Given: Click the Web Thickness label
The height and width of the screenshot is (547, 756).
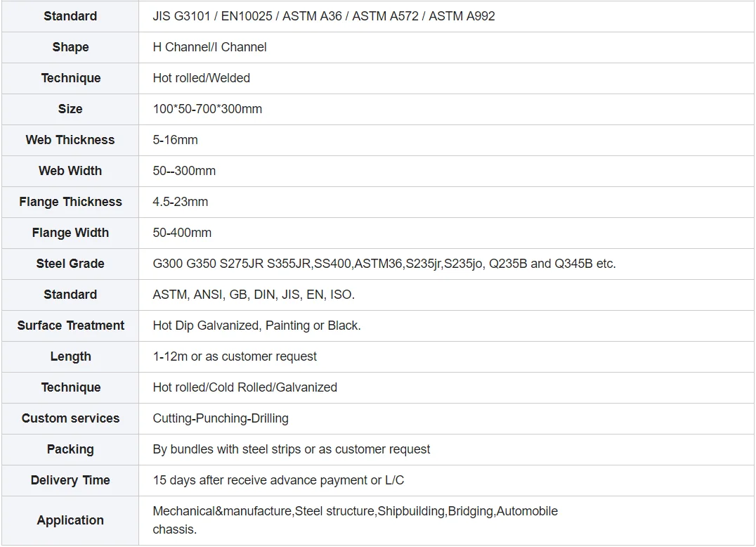Looking at the screenshot, I should (x=70, y=140).
